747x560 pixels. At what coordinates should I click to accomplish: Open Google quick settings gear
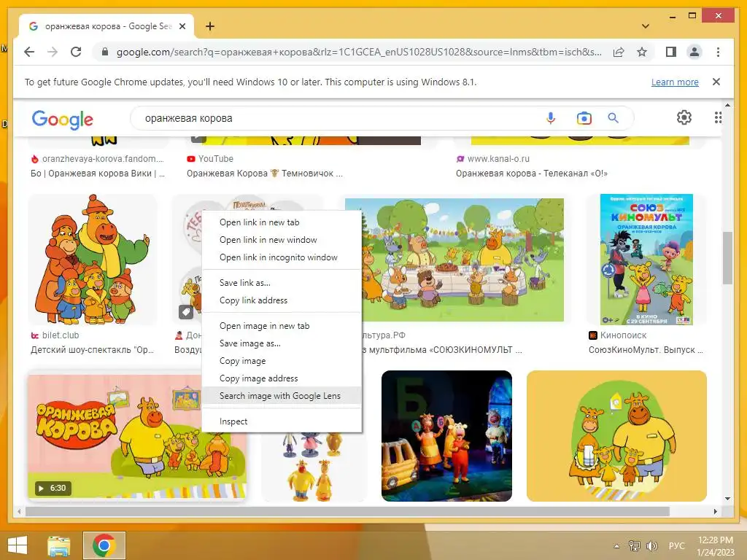[x=684, y=117]
